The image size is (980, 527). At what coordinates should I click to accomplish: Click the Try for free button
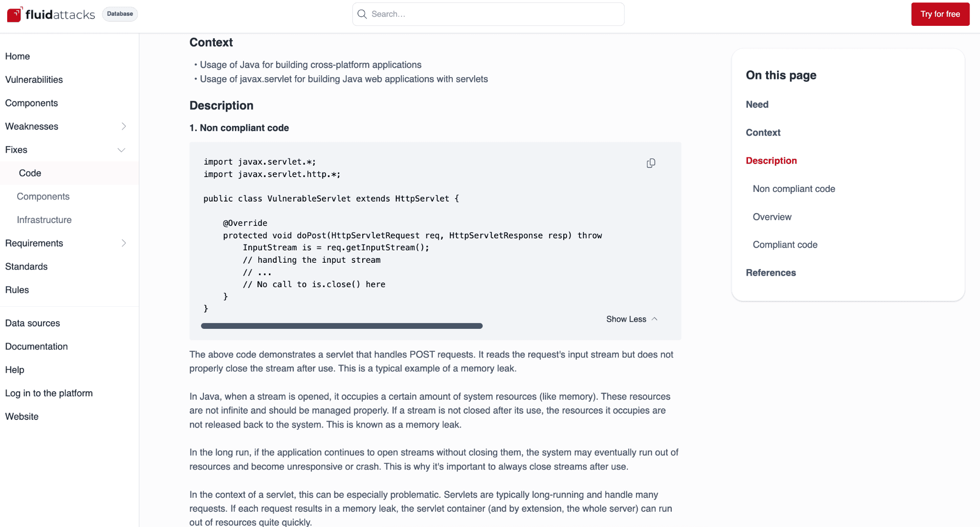click(940, 14)
